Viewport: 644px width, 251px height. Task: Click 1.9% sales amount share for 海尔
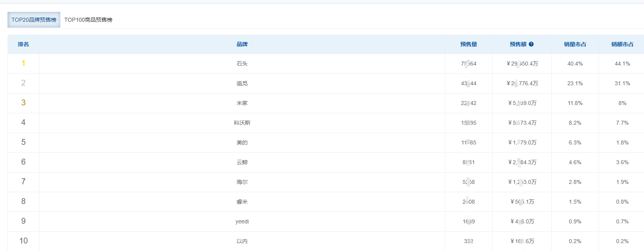click(x=622, y=182)
